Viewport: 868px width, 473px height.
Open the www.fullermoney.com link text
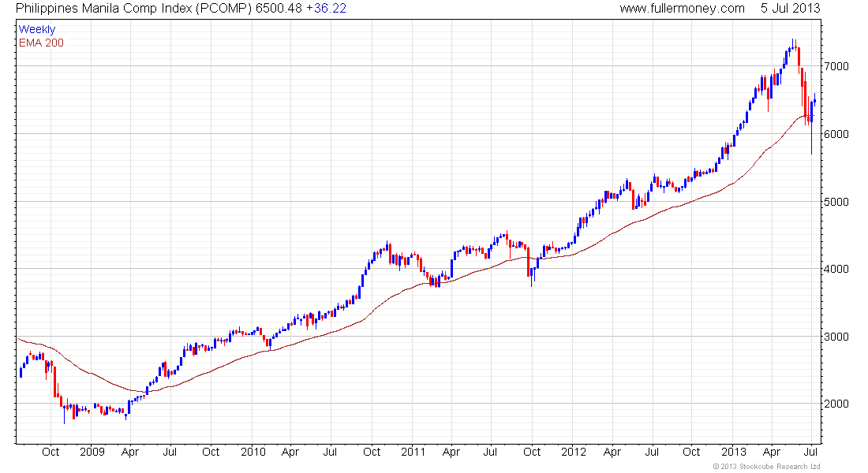tap(682, 9)
